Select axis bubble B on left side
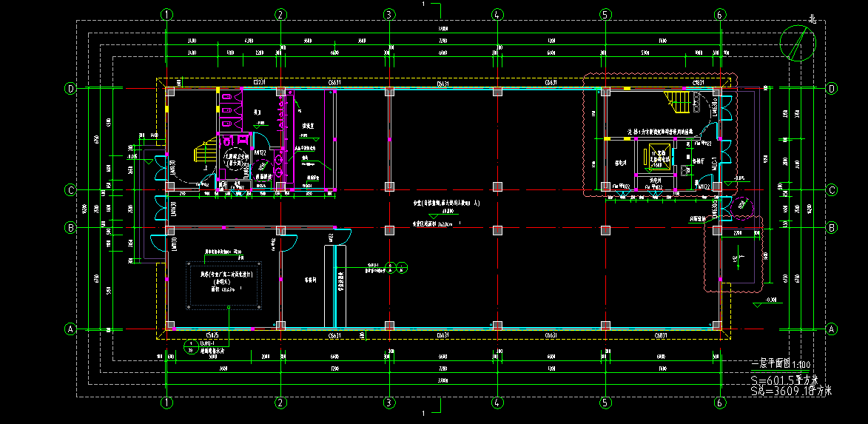Screen dimensions: 868x424 [71, 227]
